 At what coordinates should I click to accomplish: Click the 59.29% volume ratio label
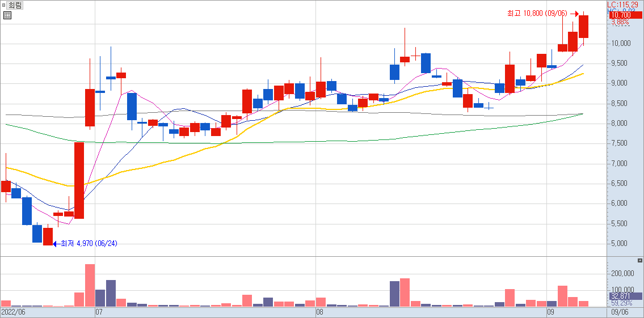click(x=621, y=303)
